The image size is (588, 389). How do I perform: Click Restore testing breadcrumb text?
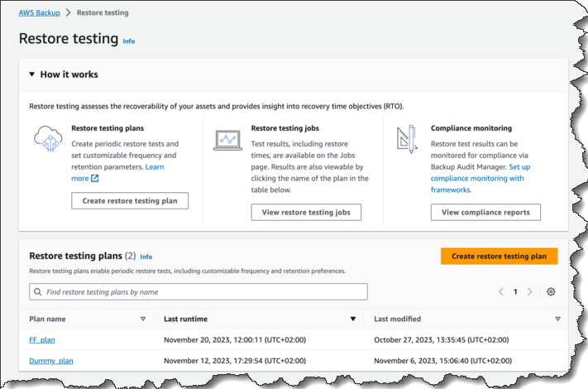tap(103, 12)
